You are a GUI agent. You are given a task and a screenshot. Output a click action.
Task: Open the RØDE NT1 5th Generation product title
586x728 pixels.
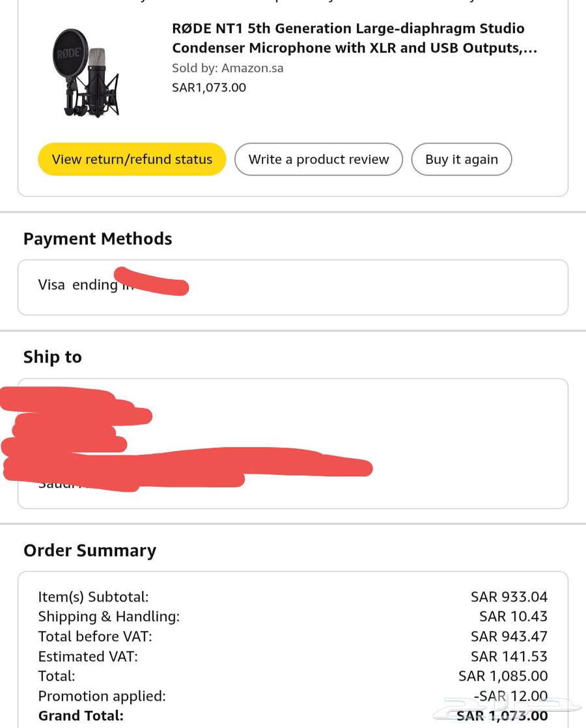(x=354, y=38)
